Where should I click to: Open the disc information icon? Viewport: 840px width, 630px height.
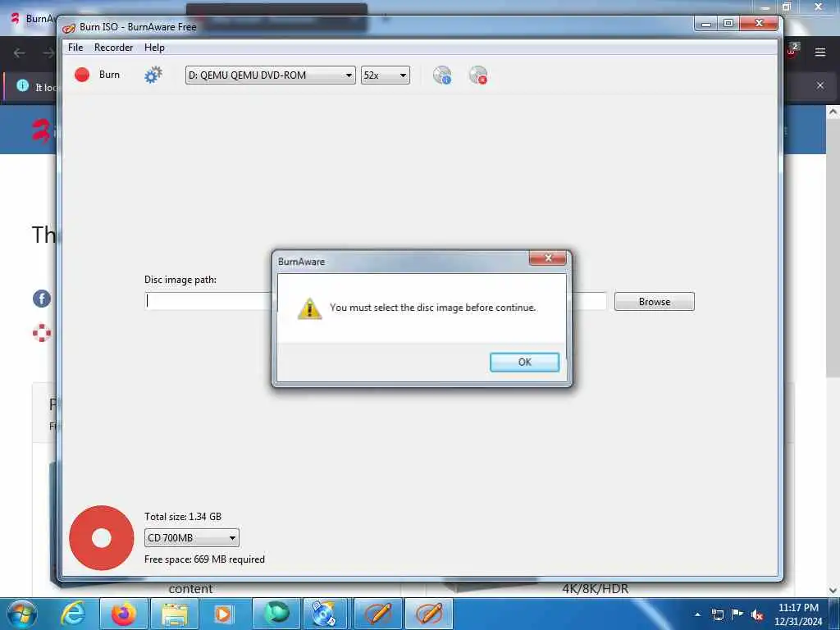pos(442,75)
